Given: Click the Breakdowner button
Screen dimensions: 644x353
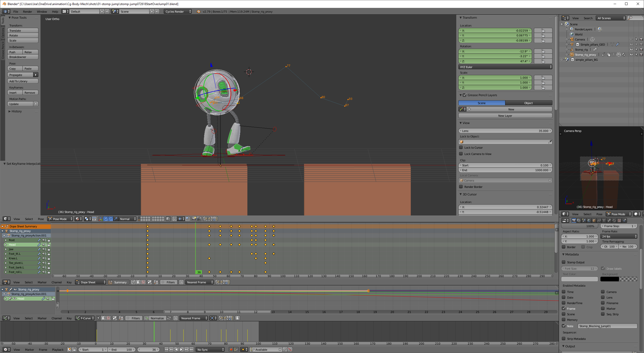Looking at the screenshot, I should (x=23, y=57).
